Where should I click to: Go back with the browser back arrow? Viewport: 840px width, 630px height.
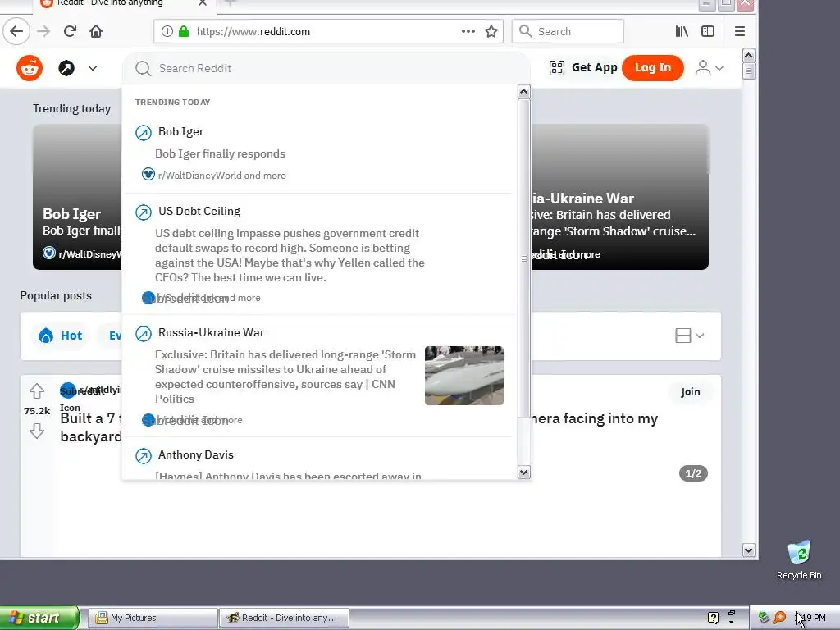point(16,32)
